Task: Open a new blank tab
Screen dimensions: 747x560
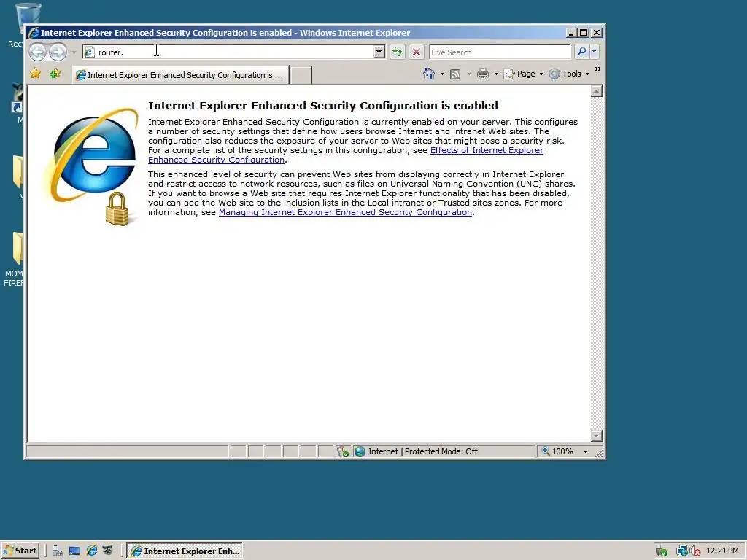Action: [x=301, y=75]
